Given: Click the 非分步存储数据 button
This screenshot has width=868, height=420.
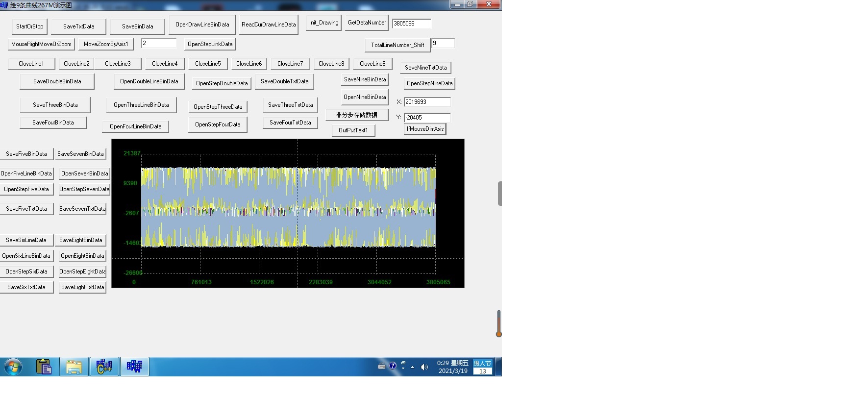Looking at the screenshot, I should 357,115.
